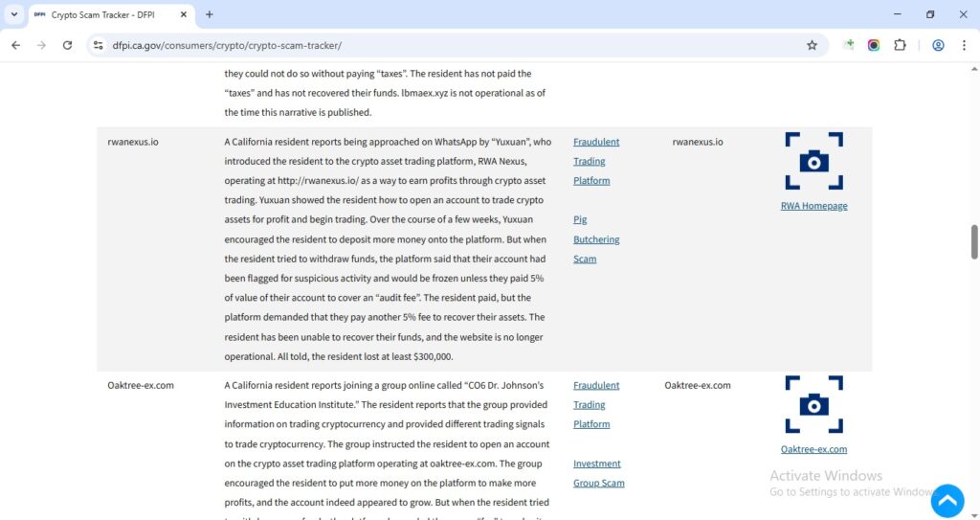Click the blue back-to-top arrow button
This screenshot has width=980, height=520.
(947, 501)
